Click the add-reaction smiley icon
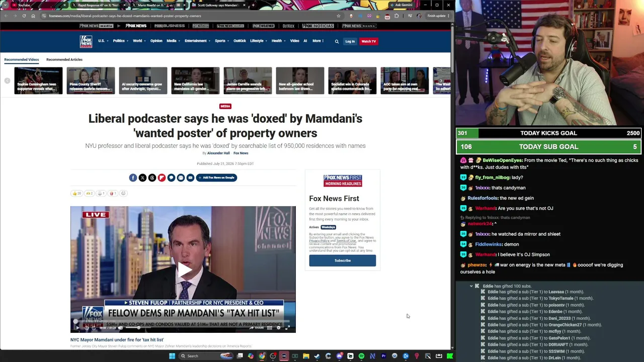 123,193
